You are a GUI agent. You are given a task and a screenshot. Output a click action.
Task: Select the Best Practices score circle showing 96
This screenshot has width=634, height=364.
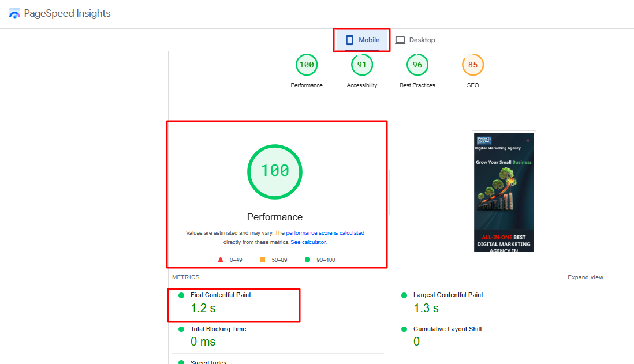(417, 65)
